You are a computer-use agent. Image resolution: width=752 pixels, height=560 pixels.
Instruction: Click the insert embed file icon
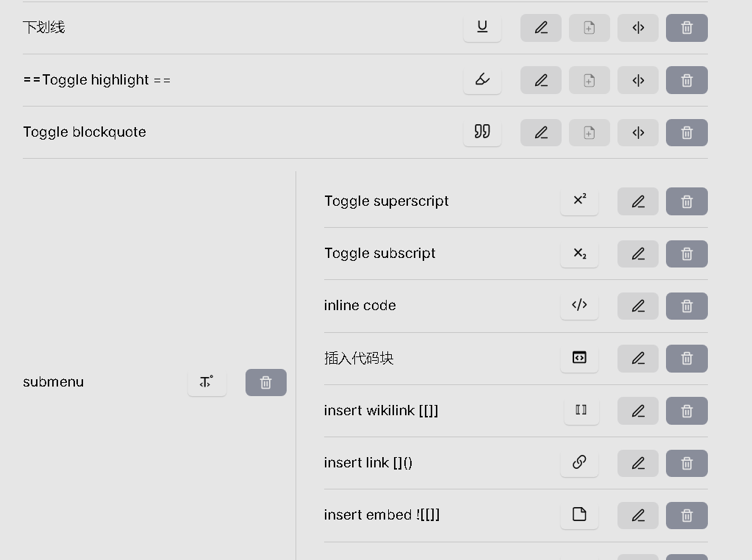[579, 515]
